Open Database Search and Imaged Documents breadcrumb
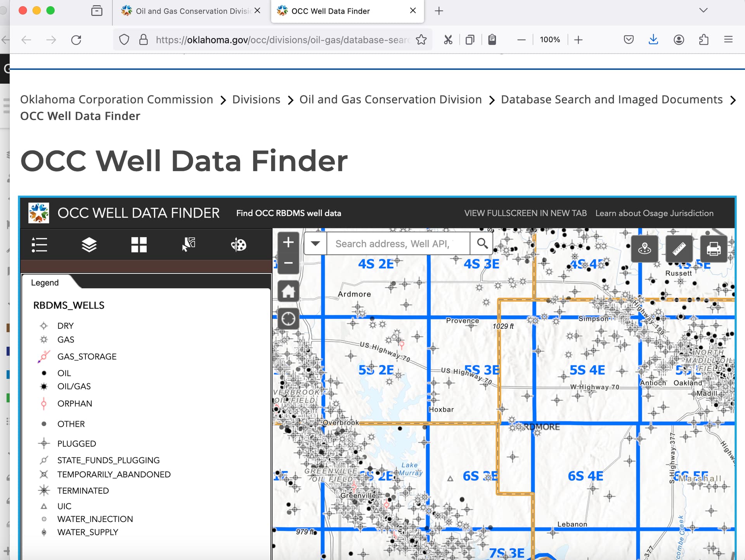This screenshot has height=560, width=745. point(612,99)
